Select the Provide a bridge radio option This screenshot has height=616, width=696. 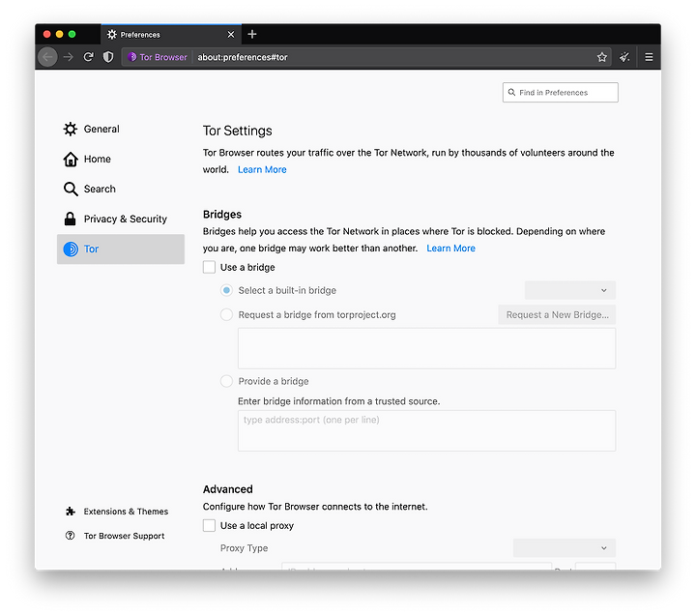click(x=226, y=381)
